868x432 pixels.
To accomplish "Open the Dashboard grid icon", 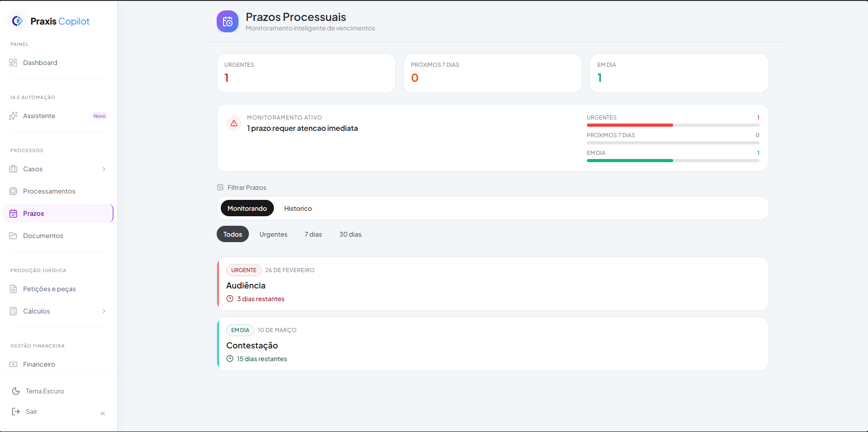I will (13, 63).
